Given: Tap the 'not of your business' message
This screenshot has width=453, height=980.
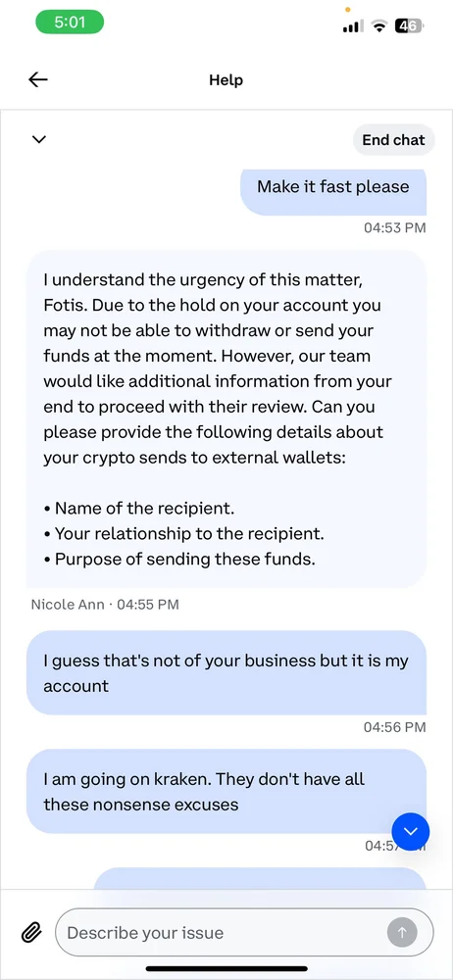Looking at the screenshot, I should [x=226, y=672].
